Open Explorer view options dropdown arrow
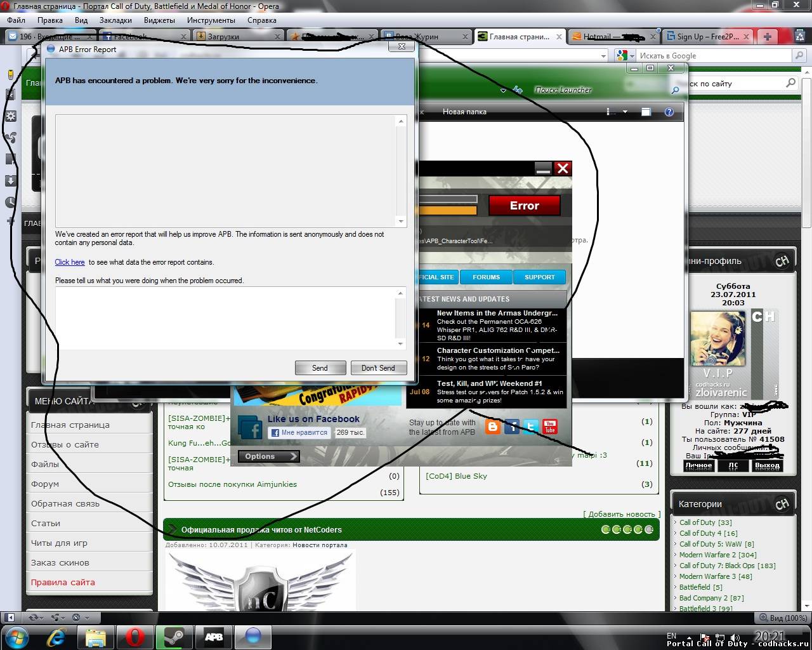 [x=625, y=112]
